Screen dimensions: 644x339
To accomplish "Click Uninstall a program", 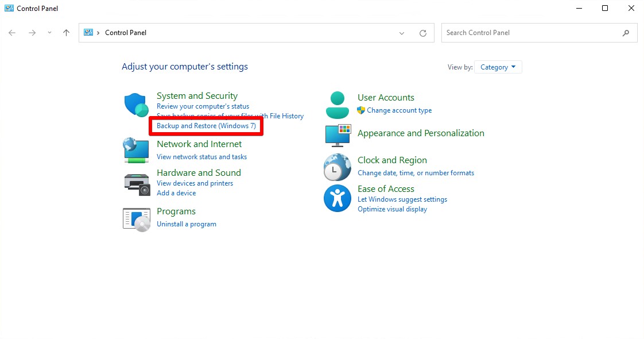I will [x=186, y=224].
